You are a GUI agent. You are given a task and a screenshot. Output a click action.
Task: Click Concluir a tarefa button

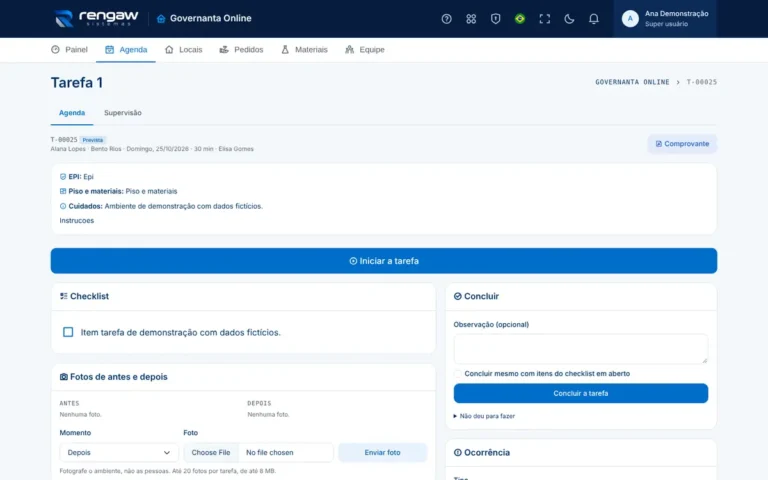click(x=580, y=393)
